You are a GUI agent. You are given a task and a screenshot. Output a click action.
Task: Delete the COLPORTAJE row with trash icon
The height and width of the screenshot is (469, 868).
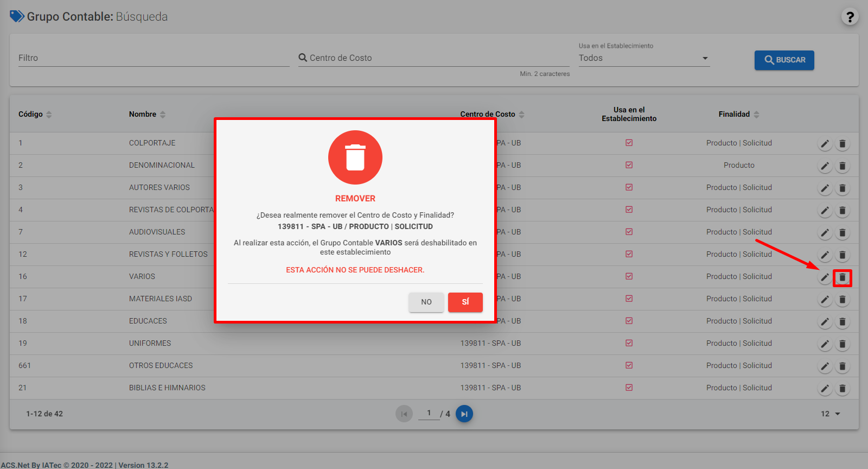click(x=843, y=144)
